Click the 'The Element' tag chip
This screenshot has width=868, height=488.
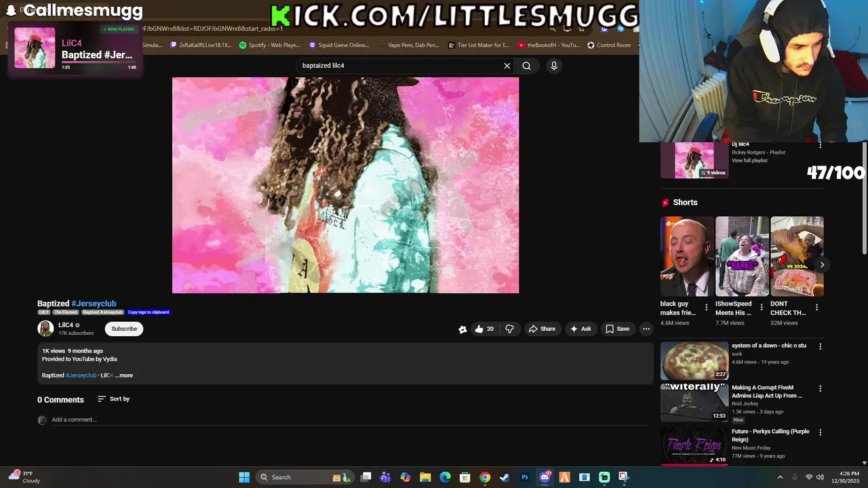pyautogui.click(x=66, y=312)
